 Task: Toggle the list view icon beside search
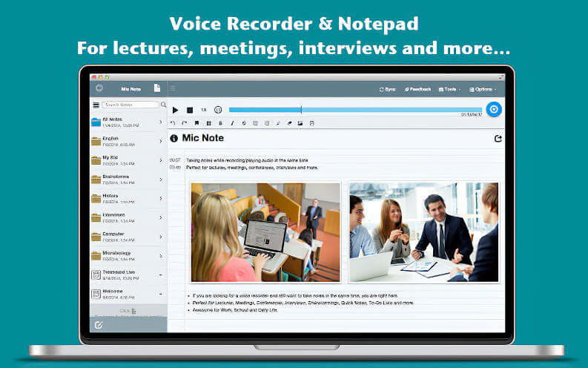[x=95, y=105]
